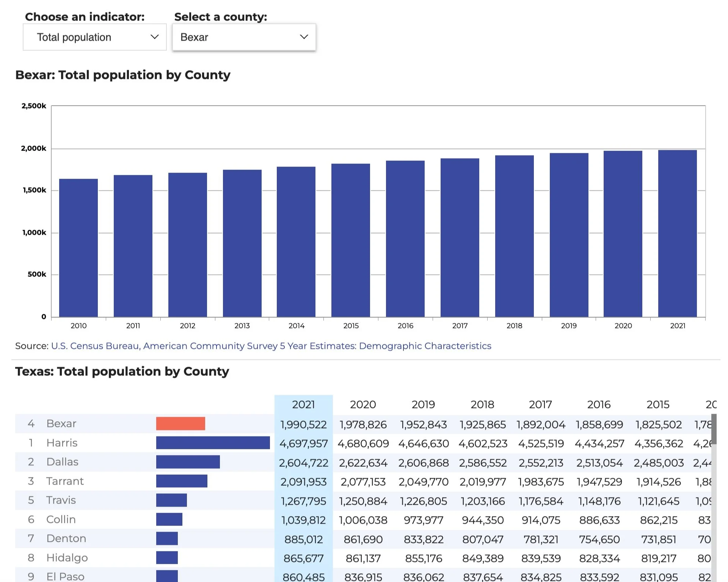Click the blue Harris population bar
The width and height of the screenshot is (728, 582).
coord(213,443)
